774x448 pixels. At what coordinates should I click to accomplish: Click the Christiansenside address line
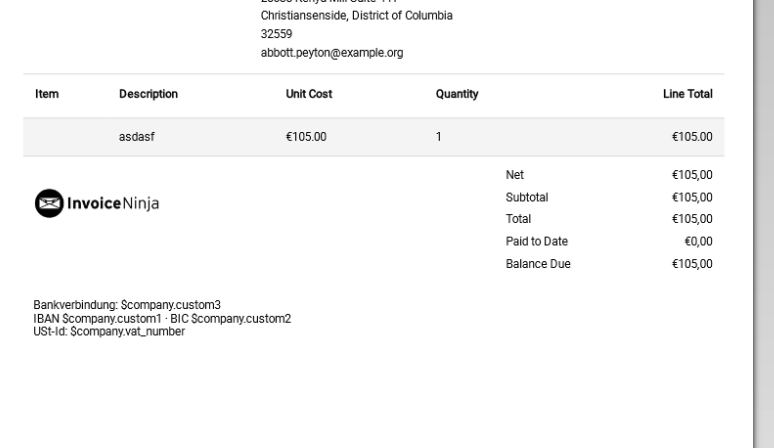point(356,15)
